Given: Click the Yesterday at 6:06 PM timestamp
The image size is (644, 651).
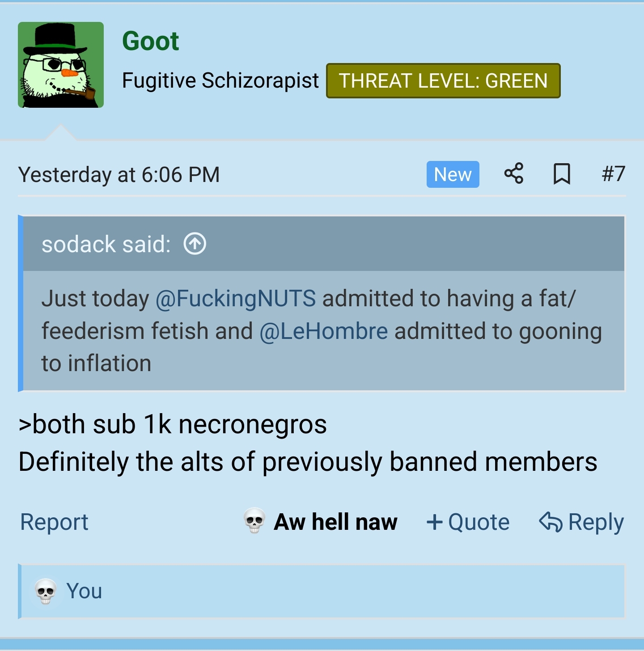Looking at the screenshot, I should pos(119,174).
